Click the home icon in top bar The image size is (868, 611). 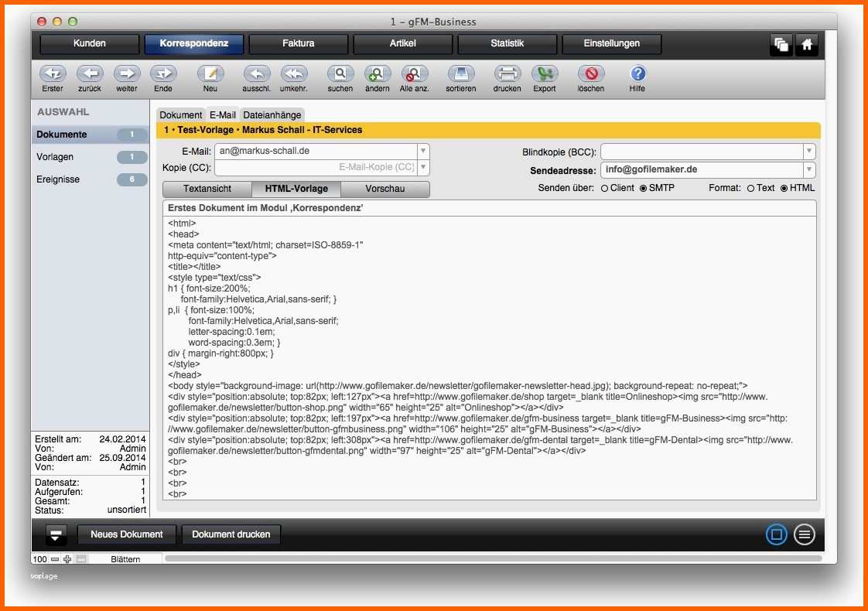806,45
